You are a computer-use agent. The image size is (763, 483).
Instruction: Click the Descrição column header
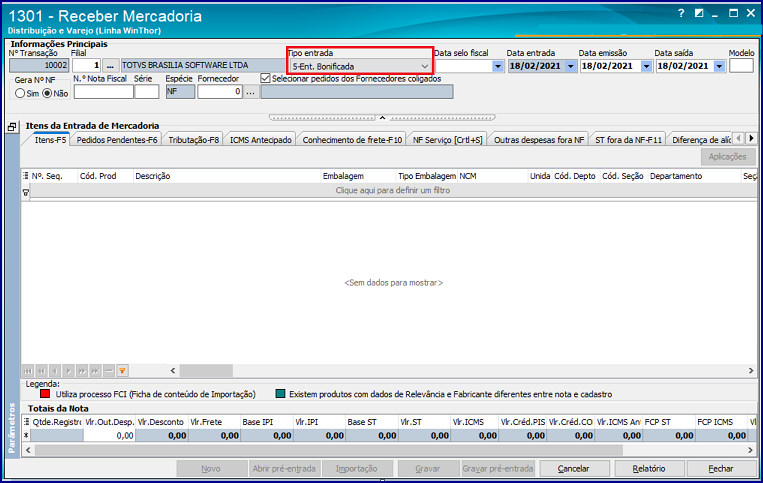pyautogui.click(x=227, y=176)
